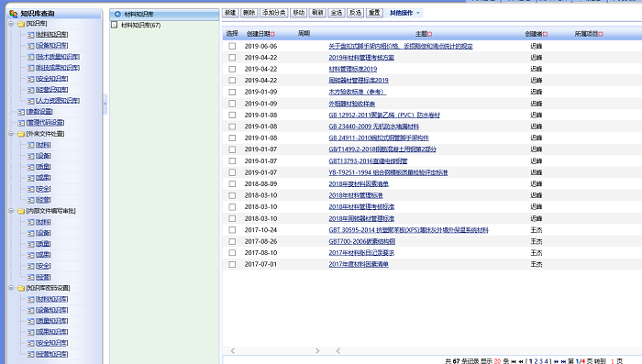Click the 添加分类 button
This screenshot has width=642, height=364.
274,13
